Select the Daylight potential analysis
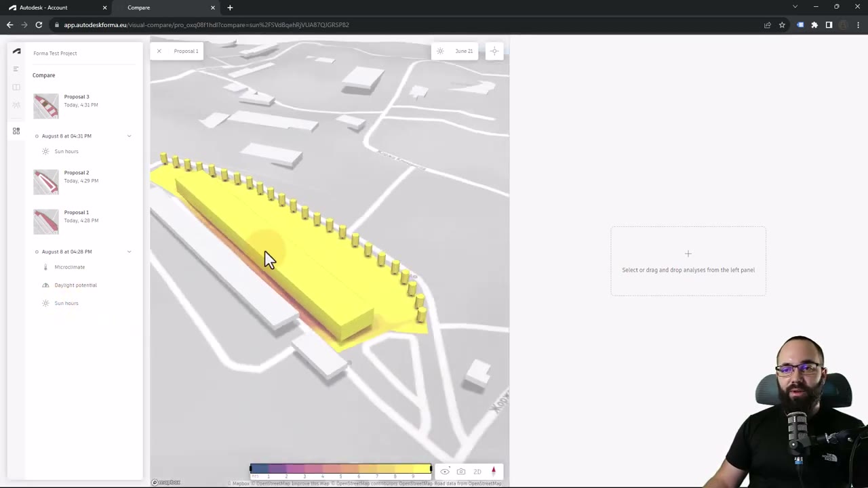Screen dimensions: 868x488 pyautogui.click(x=75, y=285)
